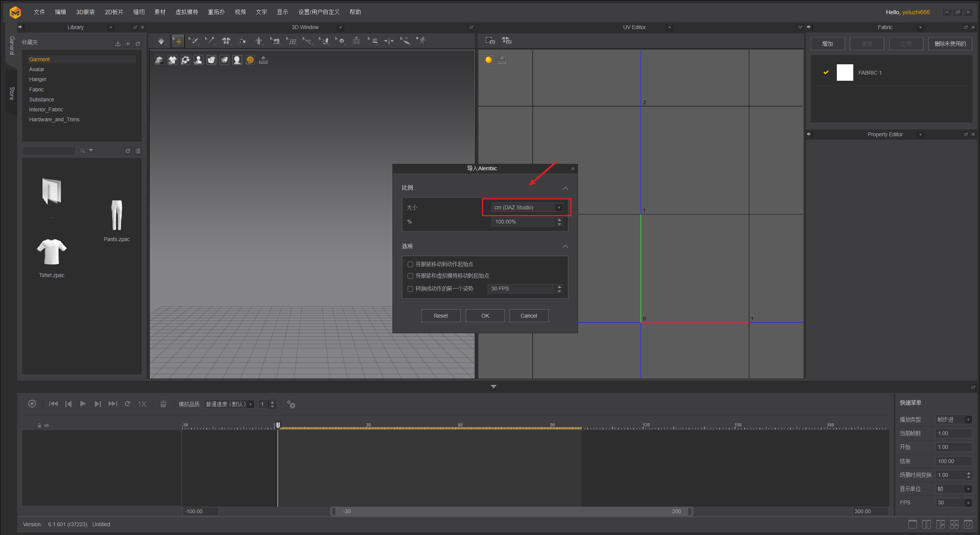Check 转换成动作的第一个姿势 option
Screen dimensions: 980x535
pyautogui.click(x=410, y=289)
